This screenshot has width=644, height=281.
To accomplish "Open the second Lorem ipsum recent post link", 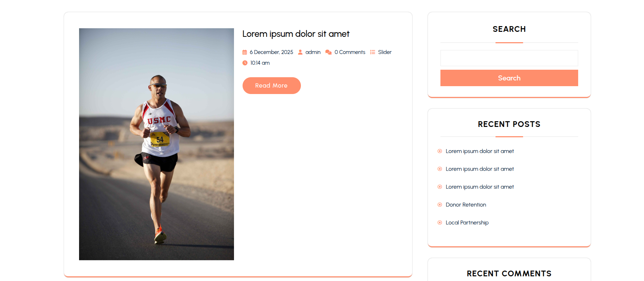I will (480, 169).
